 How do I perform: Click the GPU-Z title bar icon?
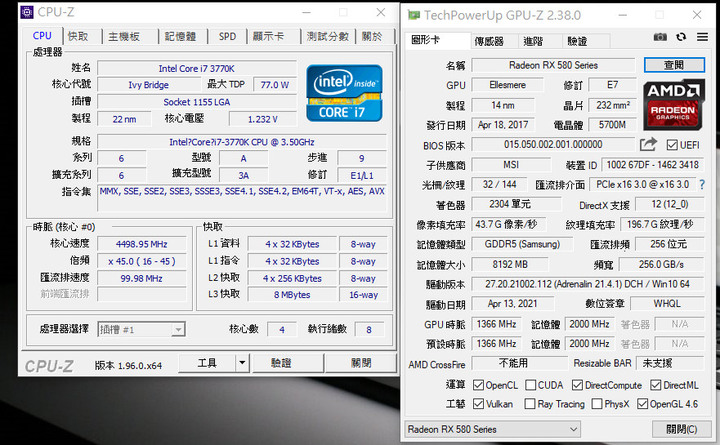tap(414, 15)
